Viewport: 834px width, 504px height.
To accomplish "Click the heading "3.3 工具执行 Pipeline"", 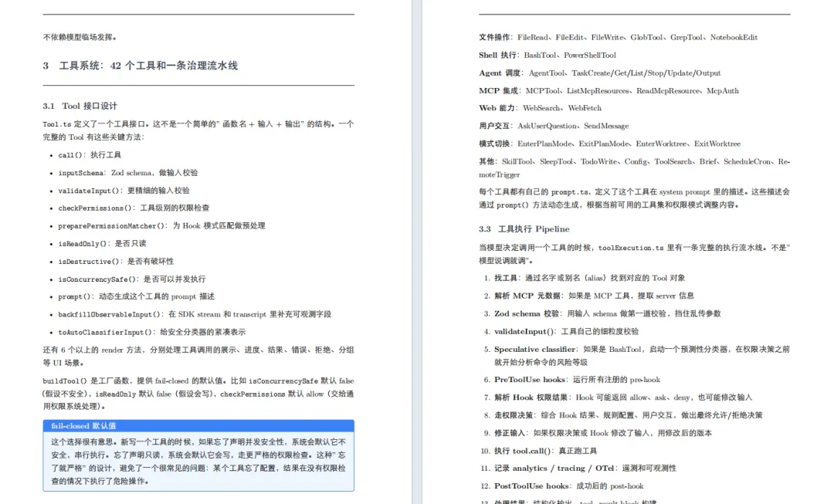I will tap(524, 229).
